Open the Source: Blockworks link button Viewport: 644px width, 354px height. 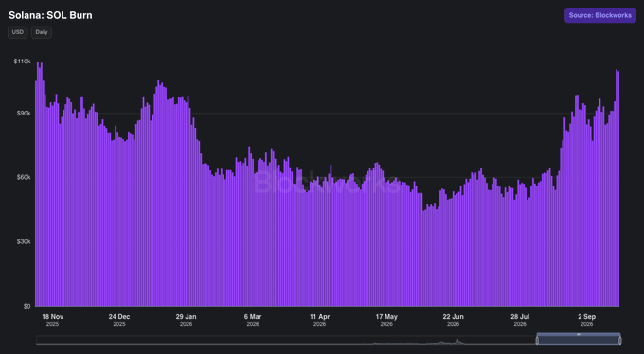[600, 15]
